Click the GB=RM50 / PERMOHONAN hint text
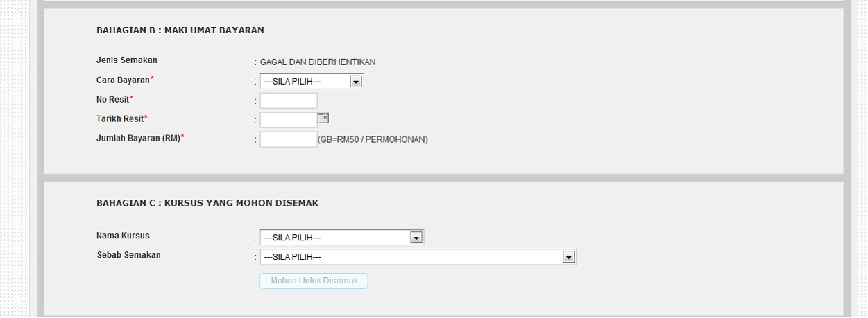This screenshot has height=318, width=868. pos(373,140)
